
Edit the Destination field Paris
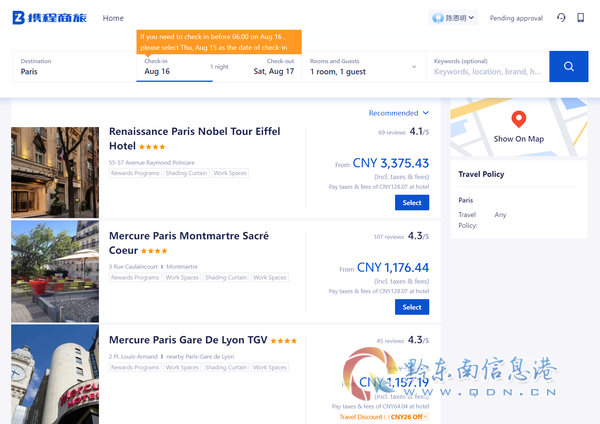74,67
